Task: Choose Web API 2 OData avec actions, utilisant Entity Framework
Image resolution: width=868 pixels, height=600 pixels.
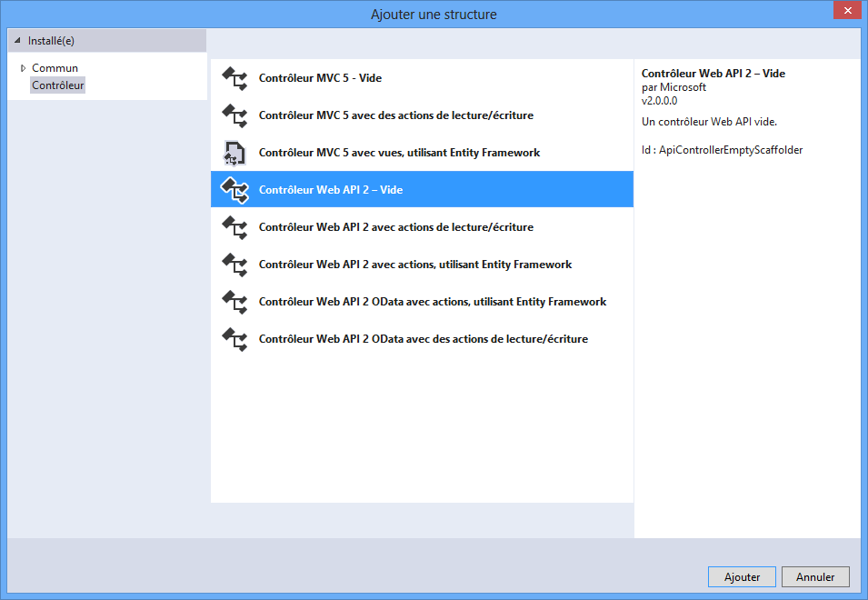Action: (x=422, y=302)
